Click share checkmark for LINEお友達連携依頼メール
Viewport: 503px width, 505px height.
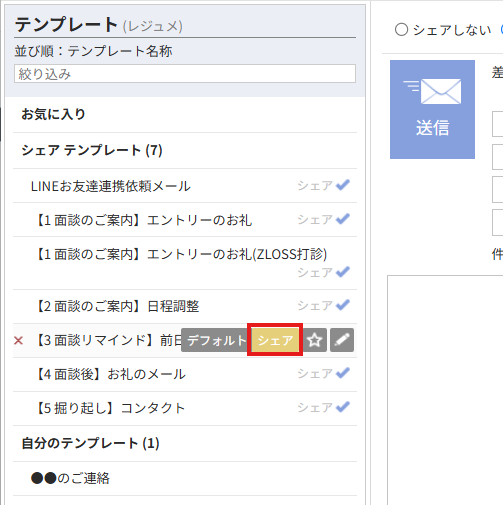pyautogui.click(x=343, y=185)
